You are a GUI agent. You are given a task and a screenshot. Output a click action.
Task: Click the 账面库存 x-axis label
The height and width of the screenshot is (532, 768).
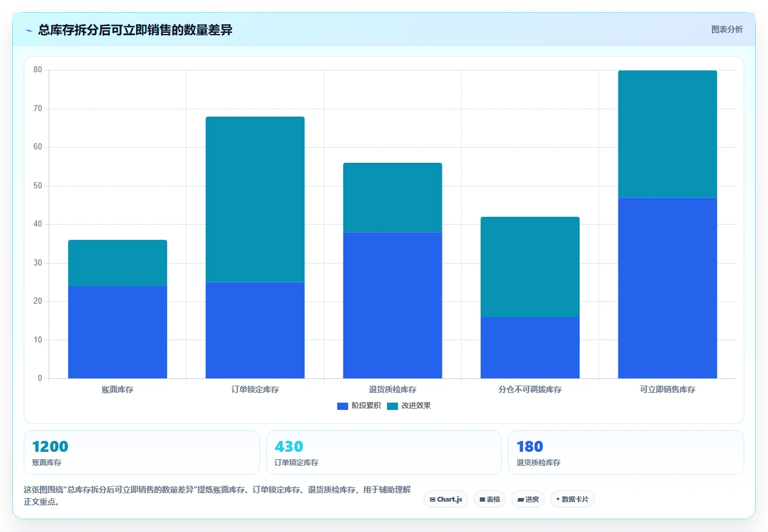click(x=117, y=390)
